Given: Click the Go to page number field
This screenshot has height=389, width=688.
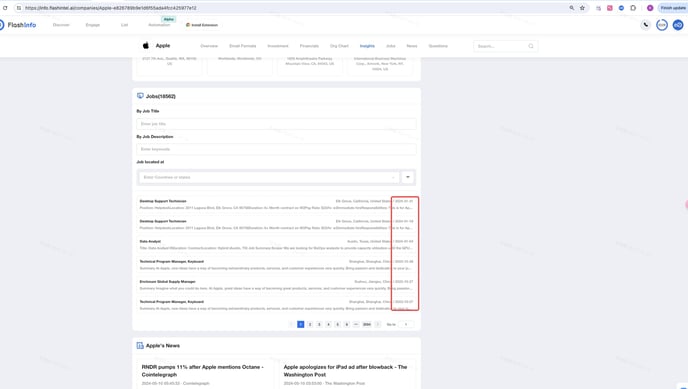Looking at the screenshot, I should (406, 324).
